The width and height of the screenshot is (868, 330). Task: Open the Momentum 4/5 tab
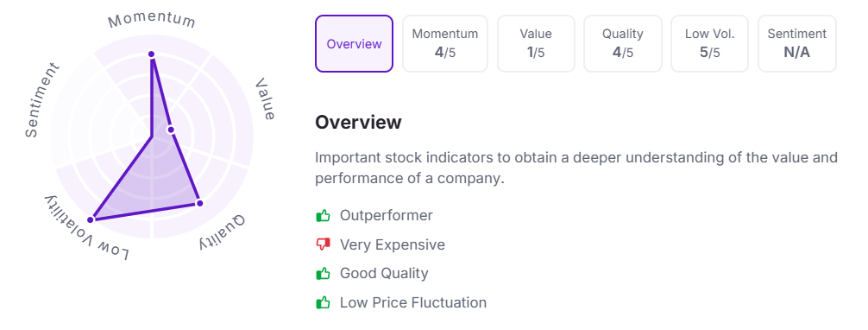[x=445, y=44]
